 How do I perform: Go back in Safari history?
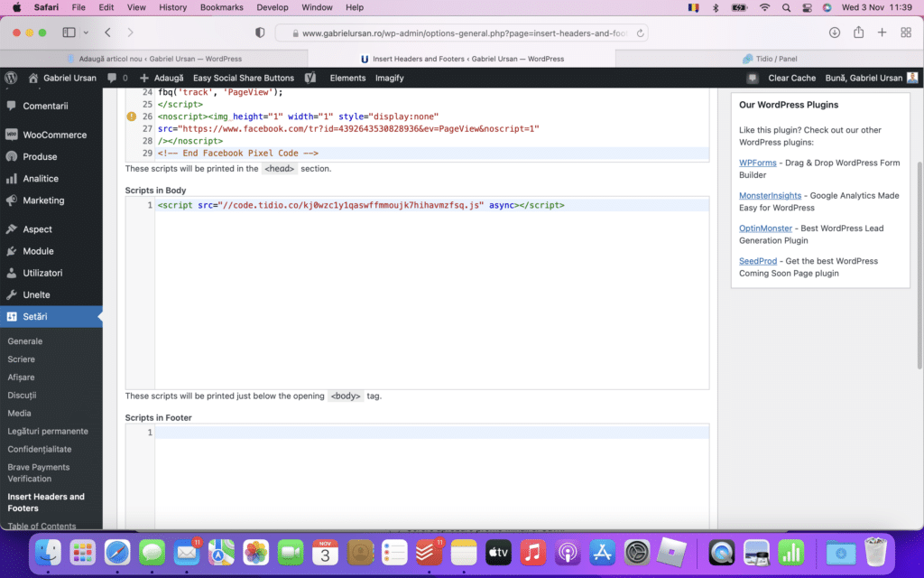[x=108, y=33]
